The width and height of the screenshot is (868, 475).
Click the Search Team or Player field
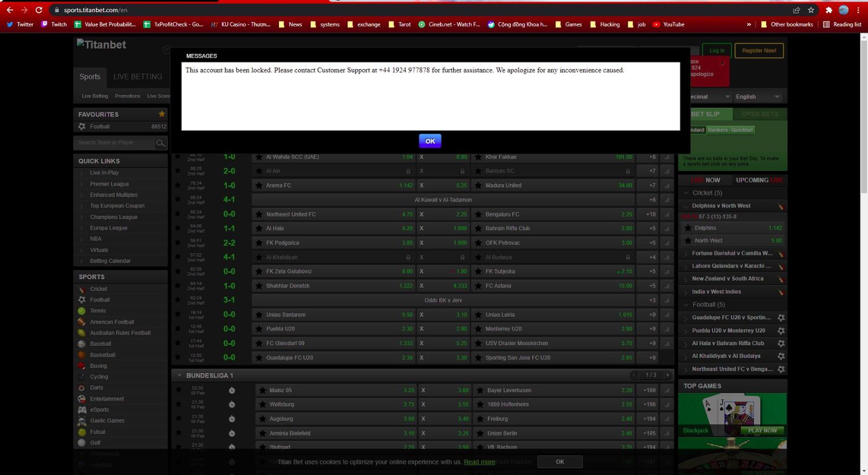click(x=115, y=142)
